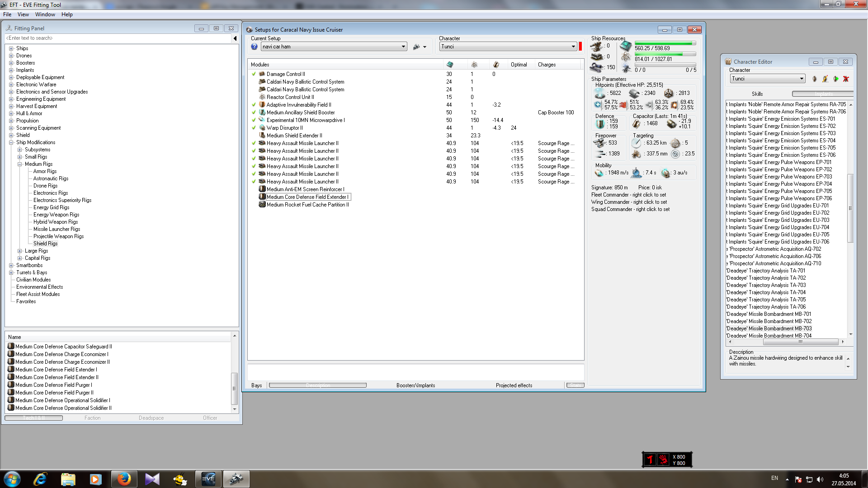Image resolution: width=868 pixels, height=488 pixels.
Task: Click the shield hitpoints icon showing 5822
Action: 599,94
